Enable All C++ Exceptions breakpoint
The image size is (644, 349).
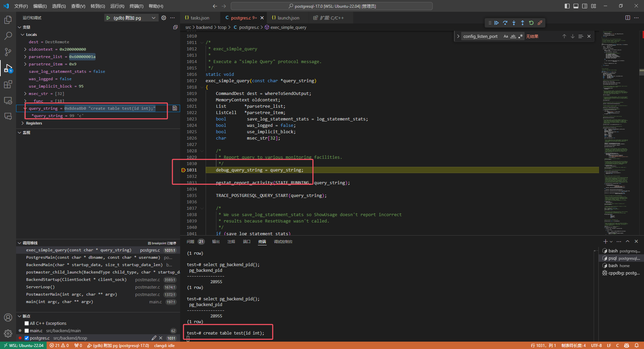pos(26,323)
